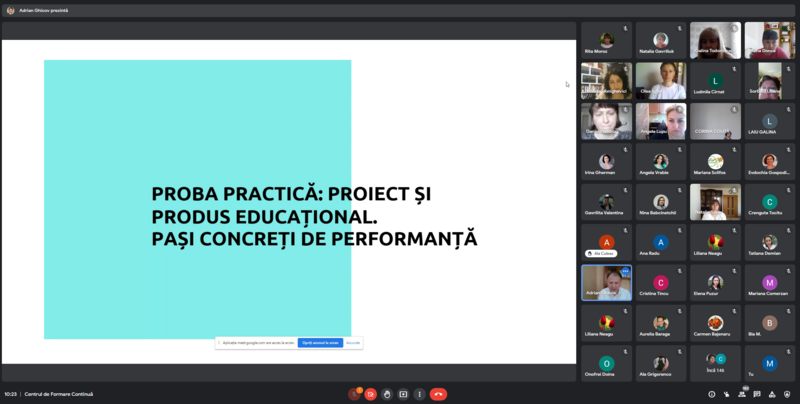Viewport: 800px width, 404px height.
Task: Click Ascunde link in sharing bar
Action: click(x=353, y=342)
